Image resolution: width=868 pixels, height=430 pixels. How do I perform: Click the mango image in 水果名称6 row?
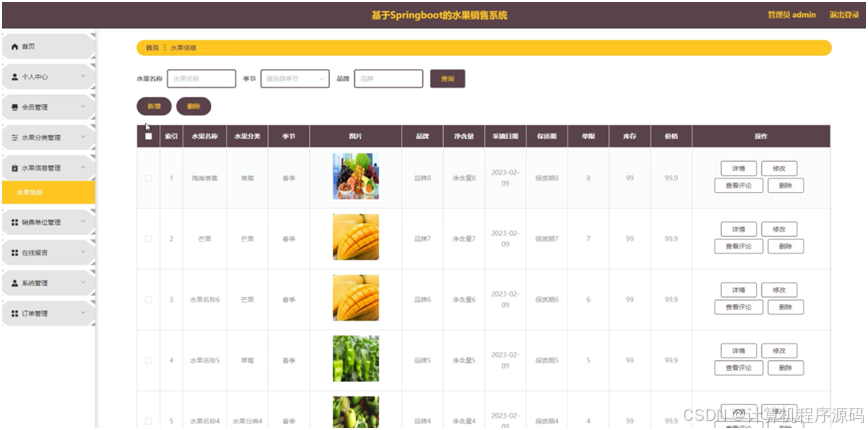pyautogui.click(x=356, y=298)
